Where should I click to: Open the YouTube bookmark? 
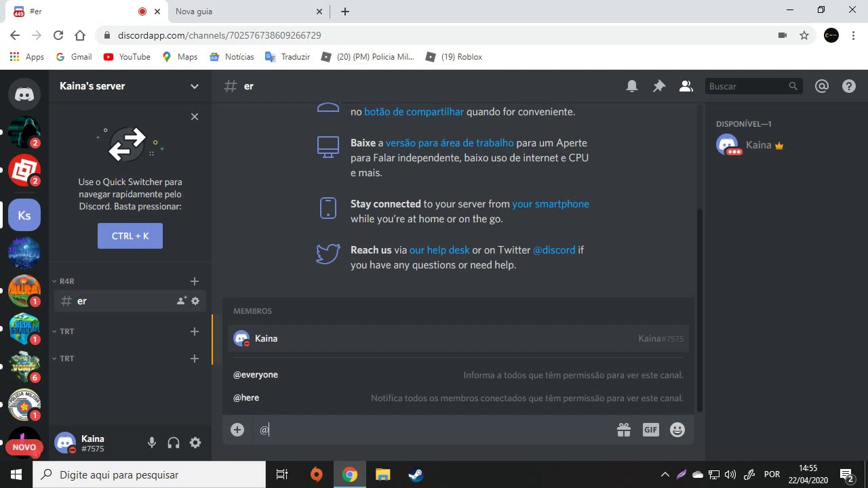click(x=127, y=57)
